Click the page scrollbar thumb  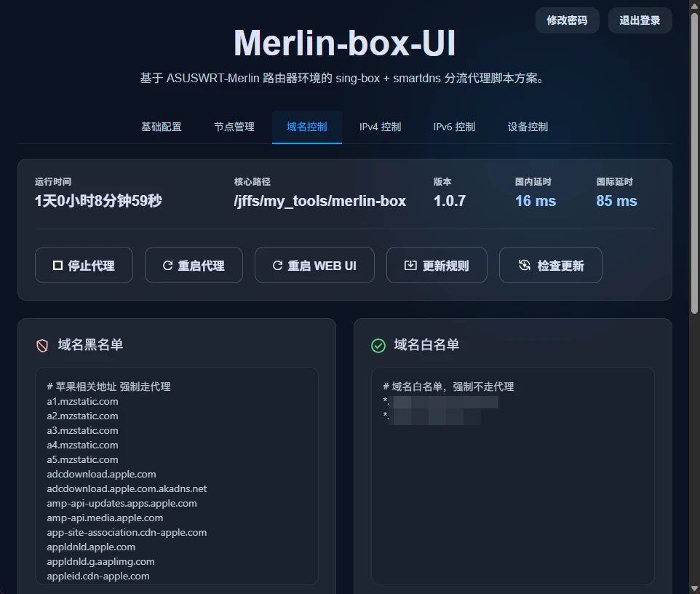[x=694, y=163]
